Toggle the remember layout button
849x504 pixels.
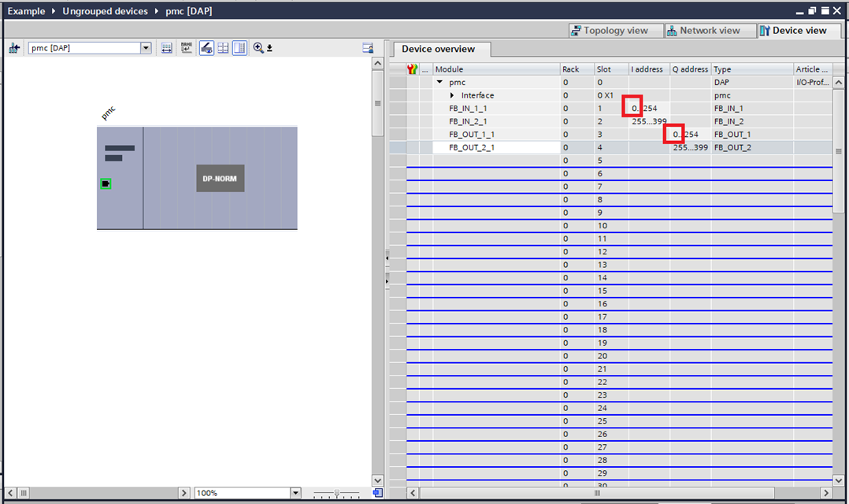pyautogui.click(x=239, y=48)
